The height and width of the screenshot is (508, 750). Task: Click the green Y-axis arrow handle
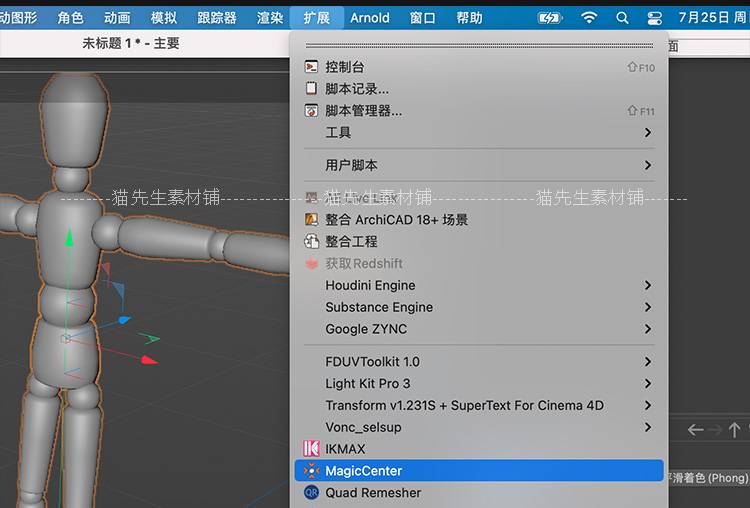pyautogui.click(x=69, y=238)
